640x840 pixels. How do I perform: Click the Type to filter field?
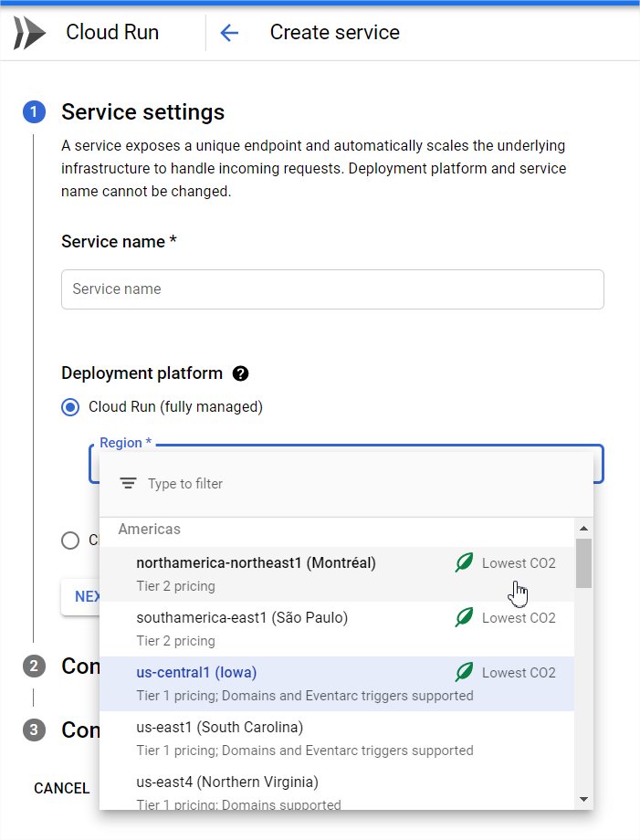(346, 484)
